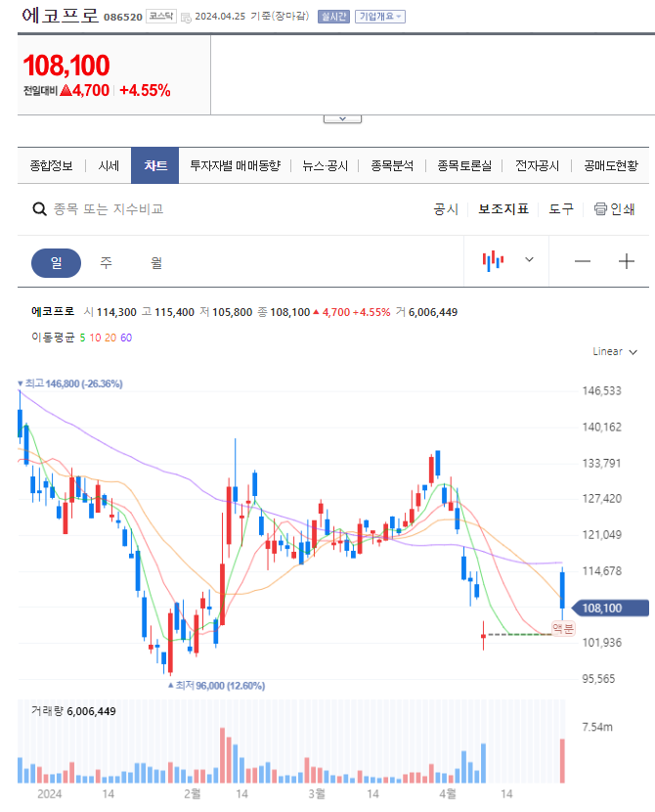Click the search magnifier icon
The height and width of the screenshot is (812, 655).
(39, 209)
